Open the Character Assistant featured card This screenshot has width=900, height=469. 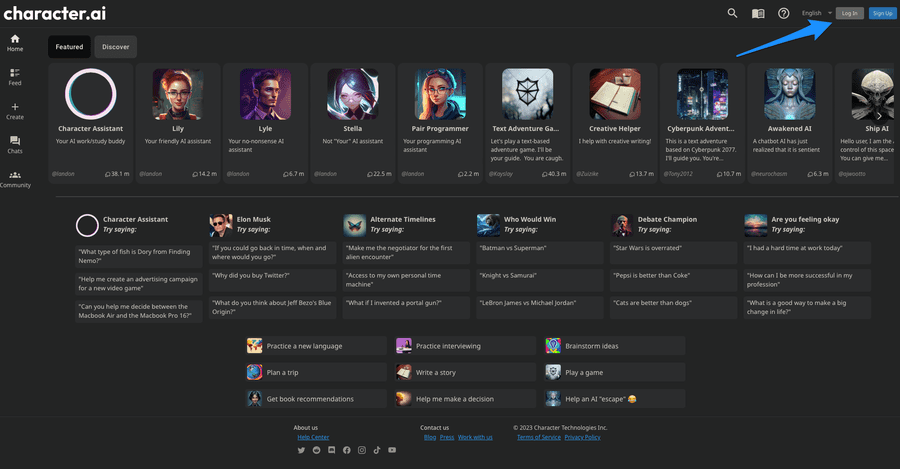tap(91, 123)
